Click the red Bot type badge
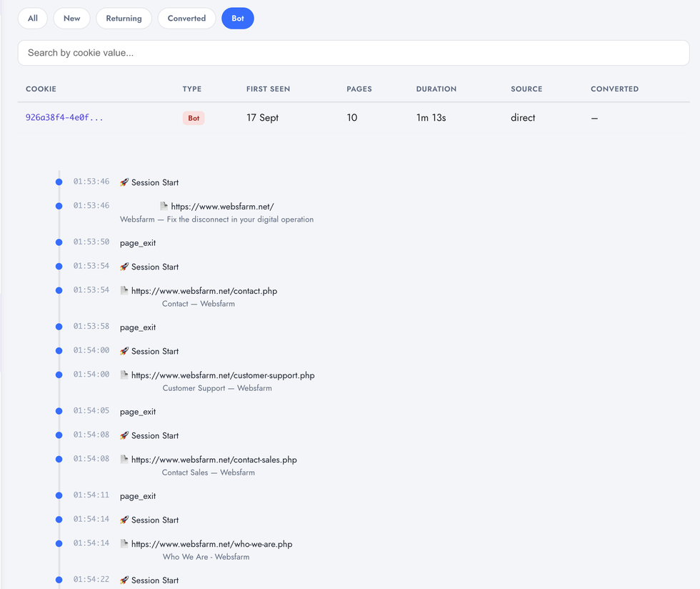Screen dimensions: 700x589 pos(194,118)
